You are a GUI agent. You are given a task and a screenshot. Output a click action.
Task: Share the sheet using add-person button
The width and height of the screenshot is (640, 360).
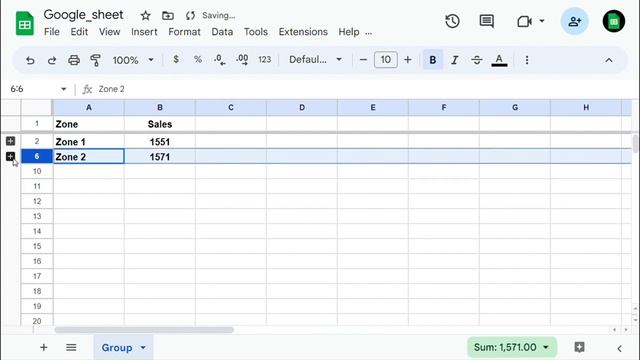click(575, 21)
